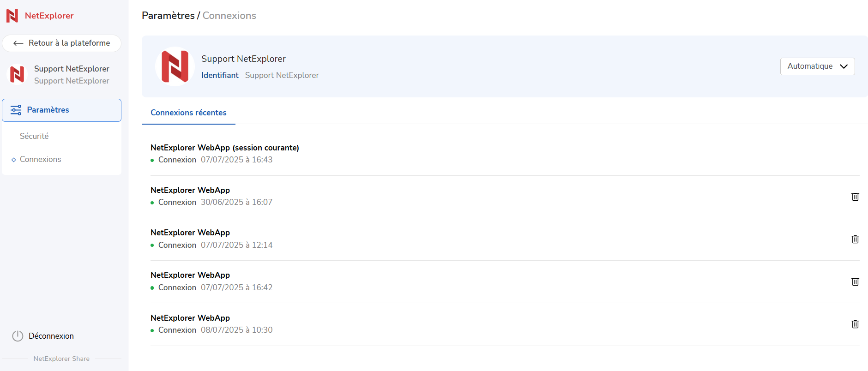This screenshot has width=868, height=371.
Task: Click the power icon next to Déconnexion
Action: (18, 336)
